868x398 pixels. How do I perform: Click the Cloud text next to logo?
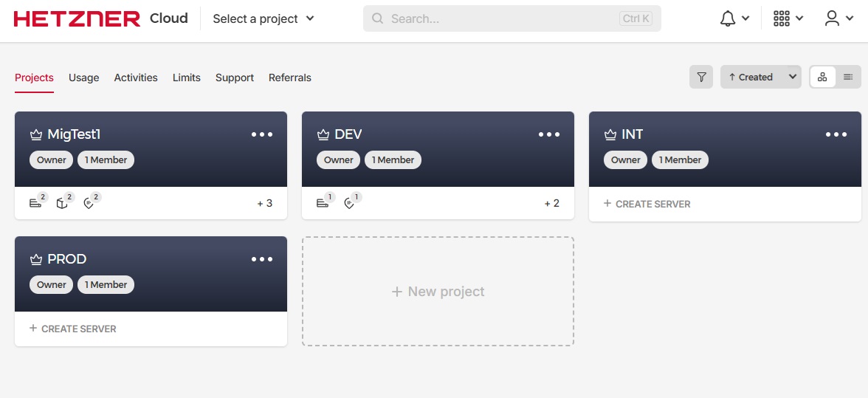point(169,18)
